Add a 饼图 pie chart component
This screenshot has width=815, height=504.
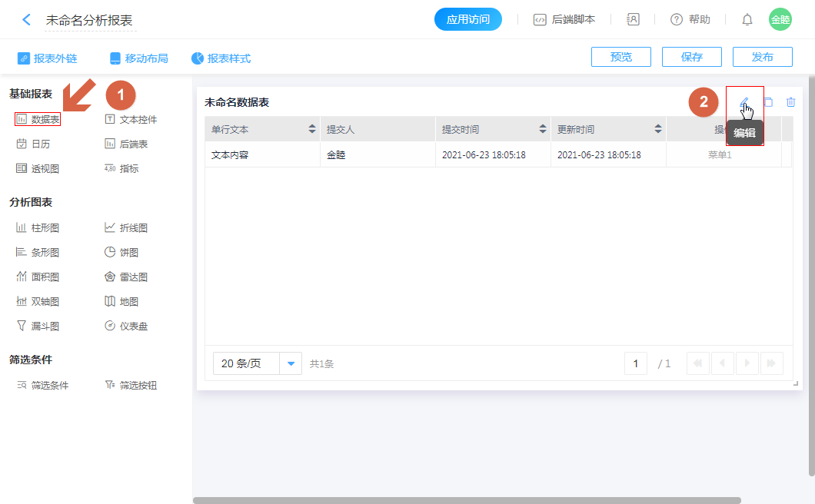[121, 253]
